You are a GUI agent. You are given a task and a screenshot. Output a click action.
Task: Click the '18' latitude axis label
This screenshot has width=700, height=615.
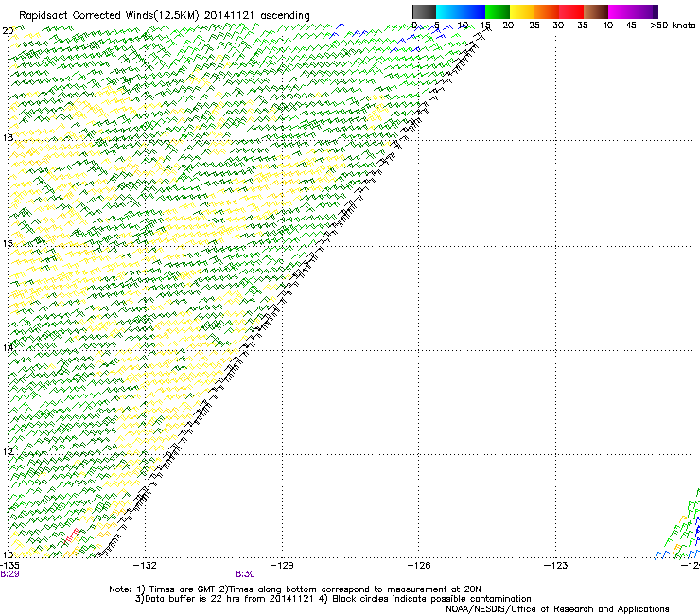point(8,137)
